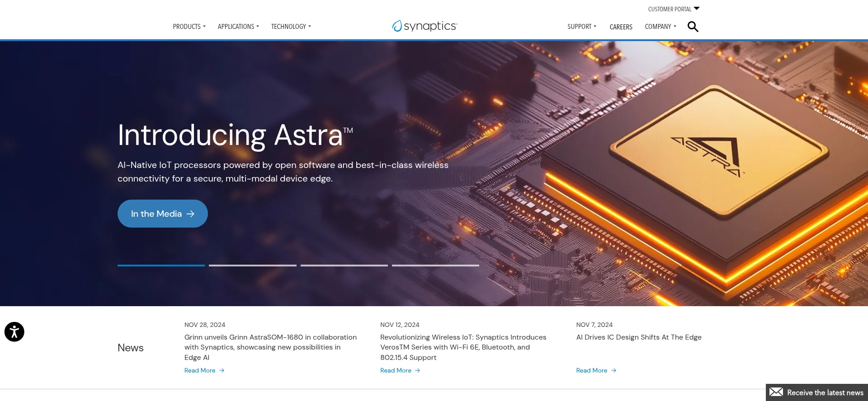This screenshot has height=401, width=868.
Task: Click the NOV 28, 2024 date
Action: (x=205, y=325)
